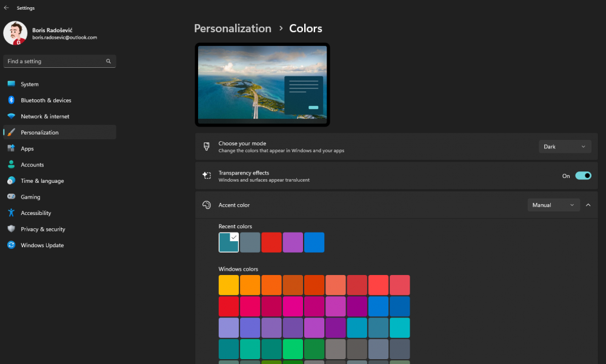Select the checked teal recent color
Screen dimensions: 606x364
tap(229, 242)
